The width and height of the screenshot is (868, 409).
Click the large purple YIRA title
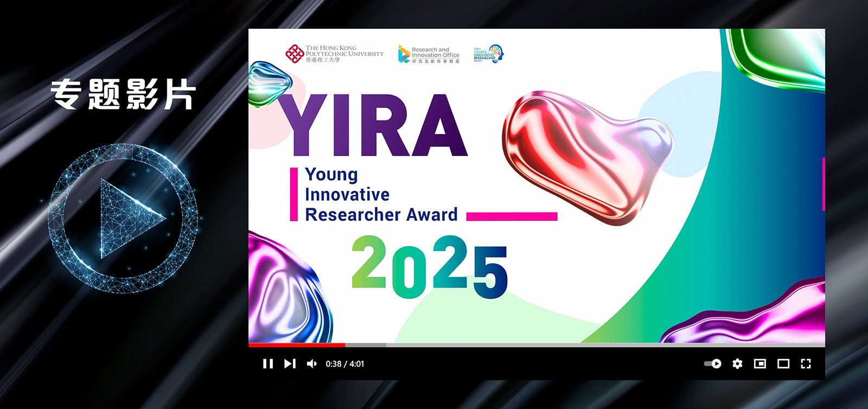(373, 126)
